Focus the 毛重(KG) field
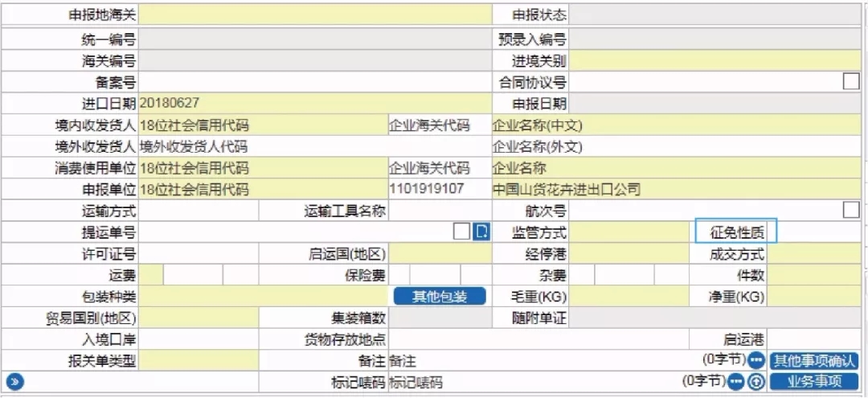The image size is (868, 398). coord(629,296)
